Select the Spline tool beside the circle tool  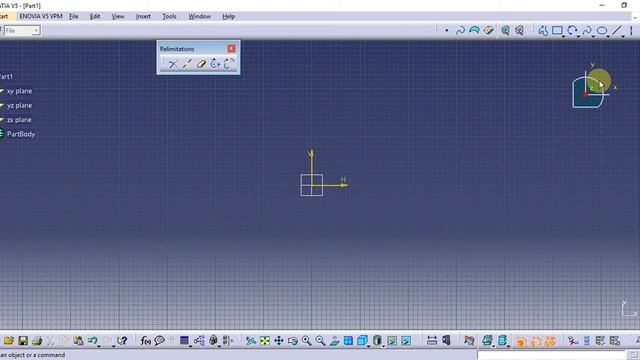(x=587, y=31)
